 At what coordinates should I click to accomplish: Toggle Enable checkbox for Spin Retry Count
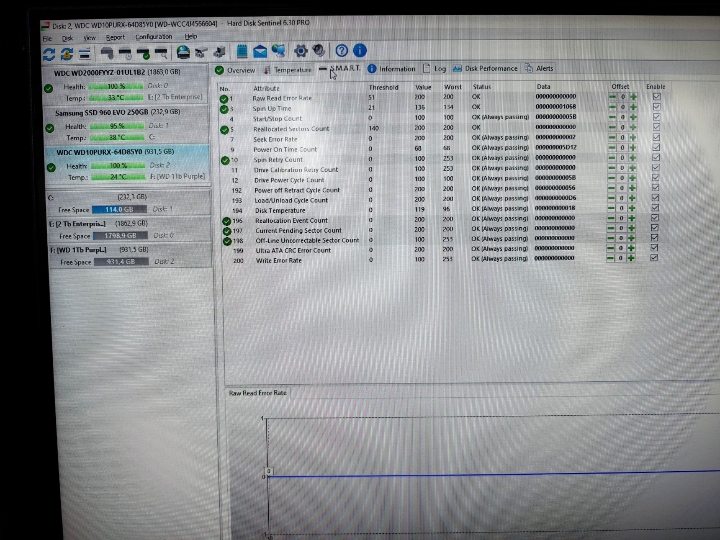656,158
